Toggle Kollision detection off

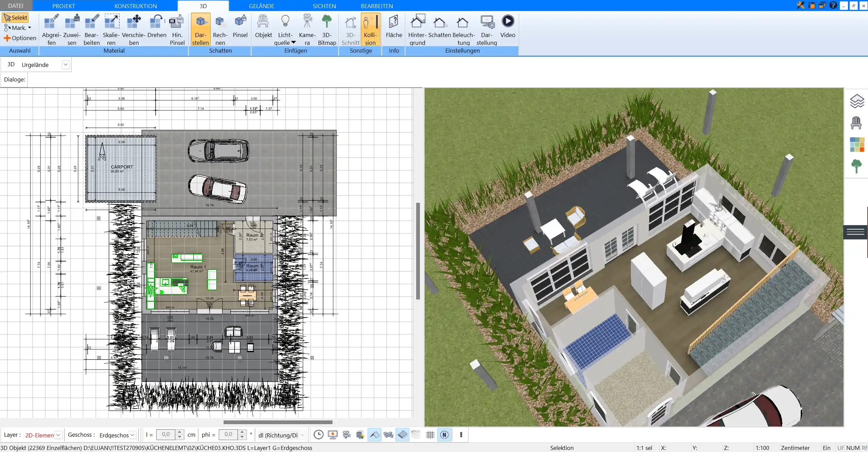(370, 30)
